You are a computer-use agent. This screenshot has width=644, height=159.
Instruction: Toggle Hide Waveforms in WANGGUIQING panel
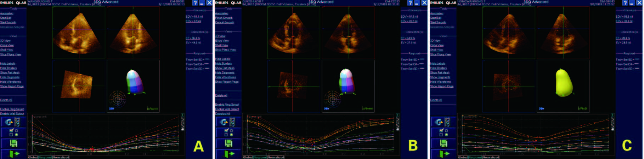coord(11,82)
